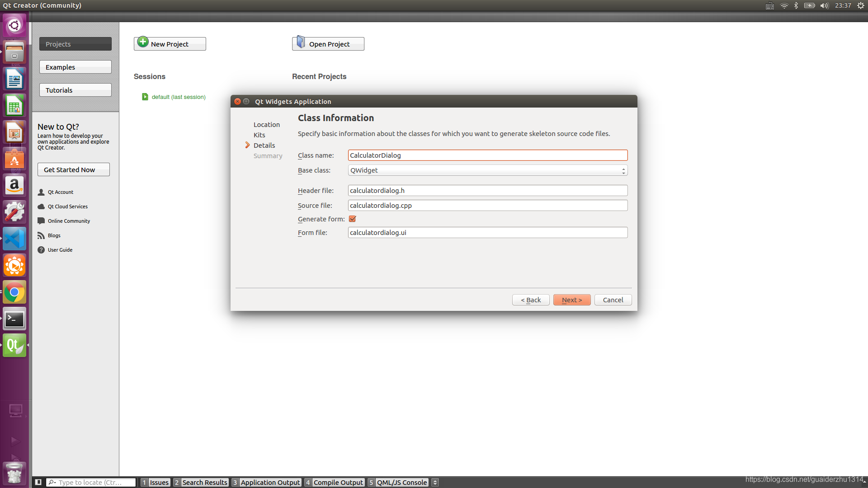Click the Examples section button
The image size is (868, 488).
(x=75, y=67)
